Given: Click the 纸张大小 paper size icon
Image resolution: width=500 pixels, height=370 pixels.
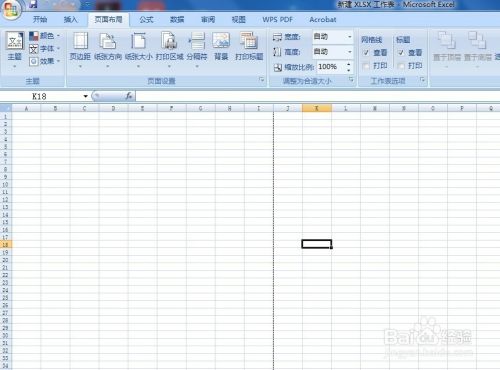Looking at the screenshot, I should (x=138, y=41).
